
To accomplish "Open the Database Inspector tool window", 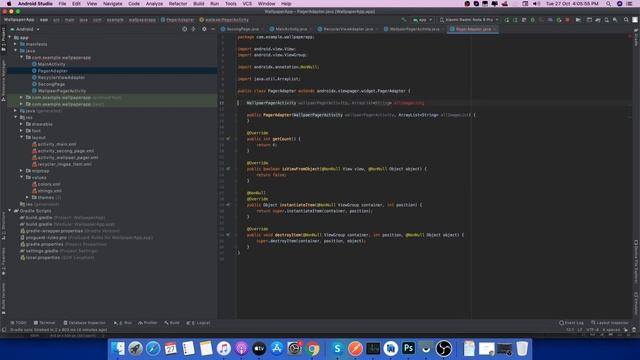I will tap(84, 323).
